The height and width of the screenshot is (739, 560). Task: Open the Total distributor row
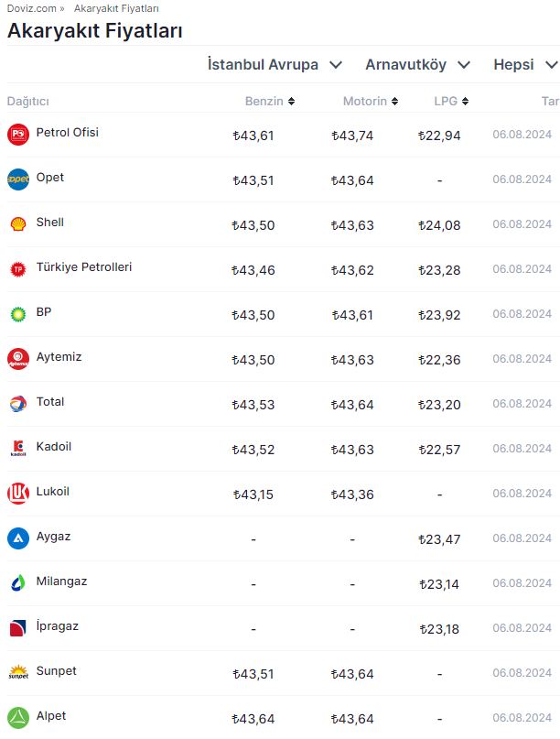click(x=50, y=402)
